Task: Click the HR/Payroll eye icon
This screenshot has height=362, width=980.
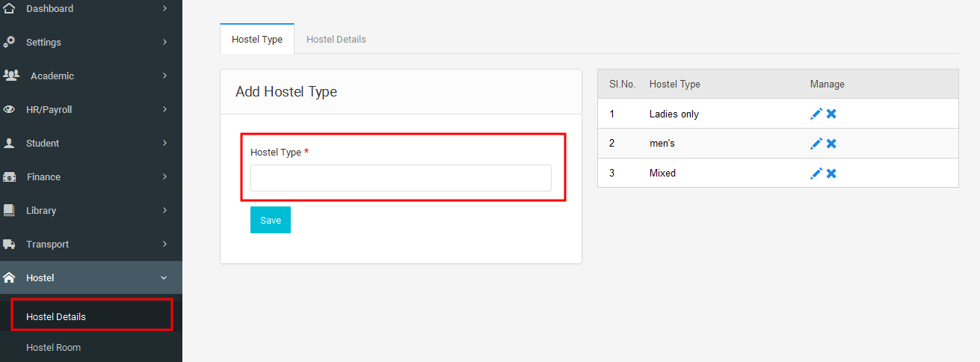Action: coord(9,109)
